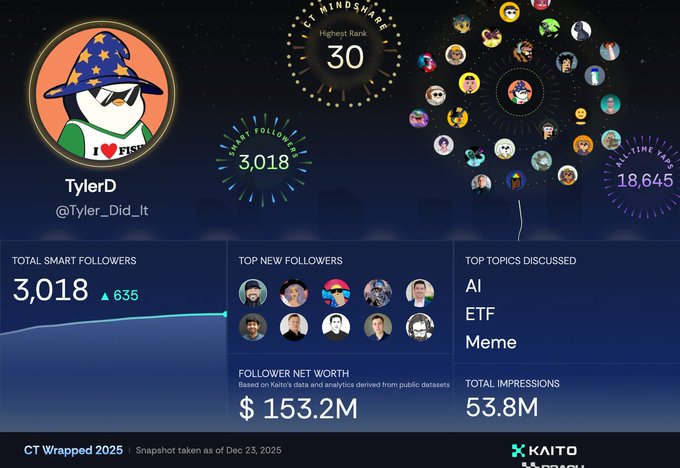Click the pink-background sunglasses follower avatar
Viewport: 680px width, 468px height.
(x=336, y=293)
